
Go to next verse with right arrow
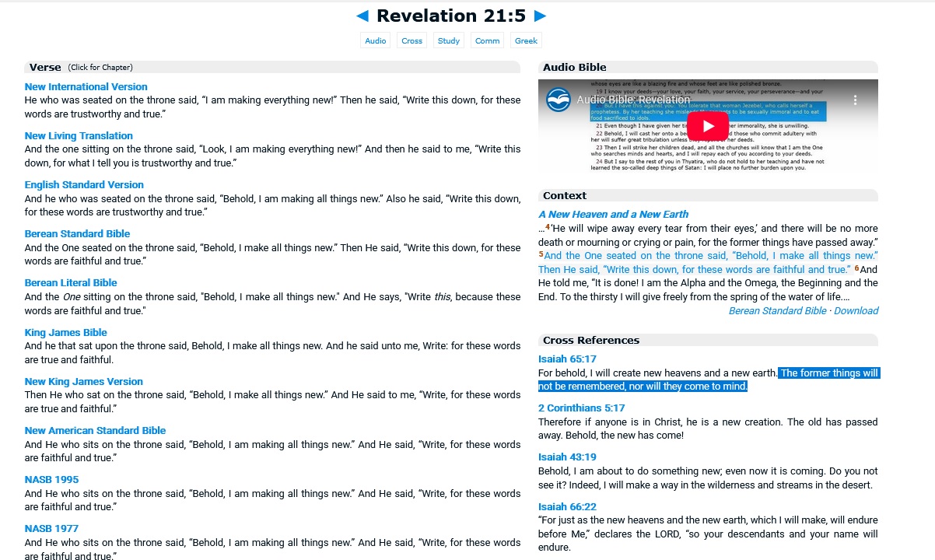coord(540,16)
